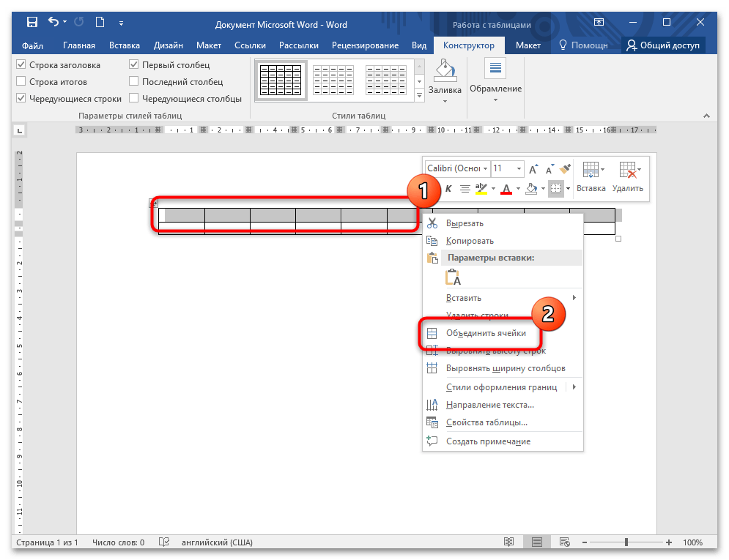The image size is (729, 560).
Task: Click the paragraph alignment icon in mini toolbar
Action: tap(465, 189)
